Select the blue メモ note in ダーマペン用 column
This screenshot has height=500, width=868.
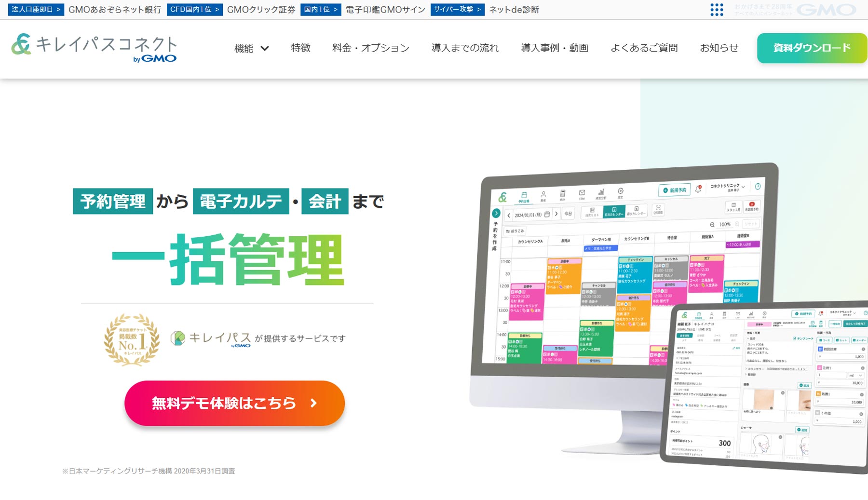[x=601, y=248]
